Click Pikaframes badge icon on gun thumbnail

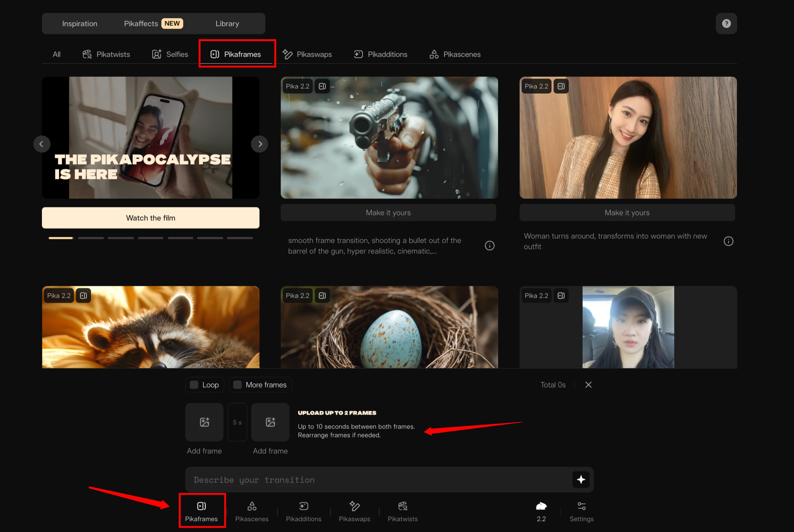click(x=322, y=86)
